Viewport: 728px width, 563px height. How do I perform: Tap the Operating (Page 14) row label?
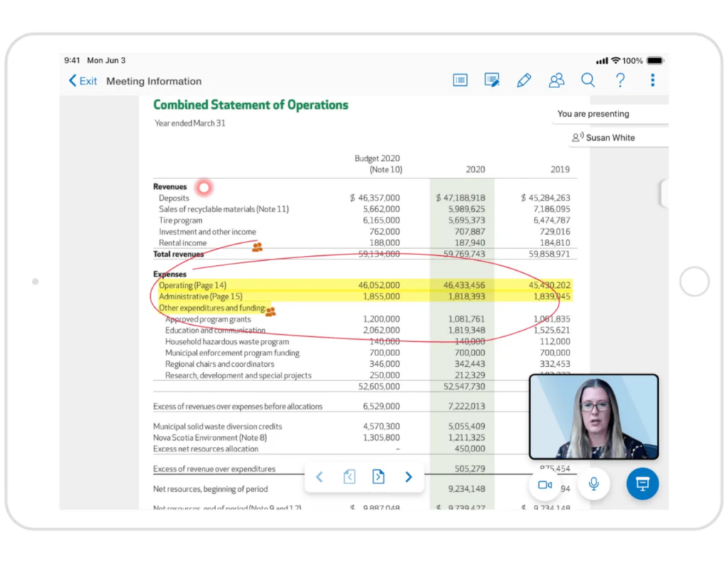[193, 285]
